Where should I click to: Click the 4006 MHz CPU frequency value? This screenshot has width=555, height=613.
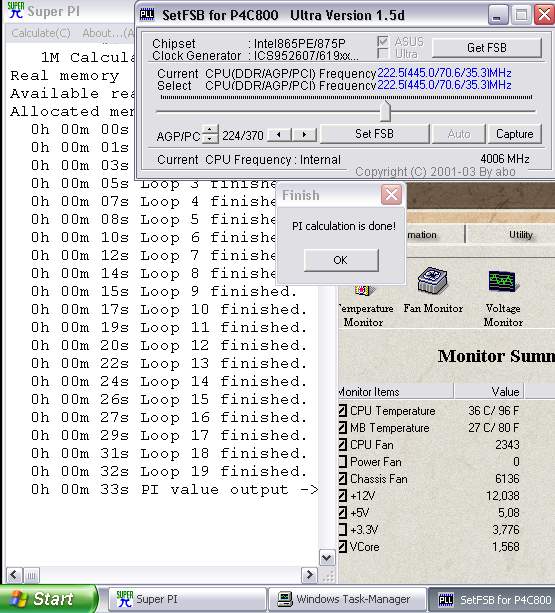(505, 159)
